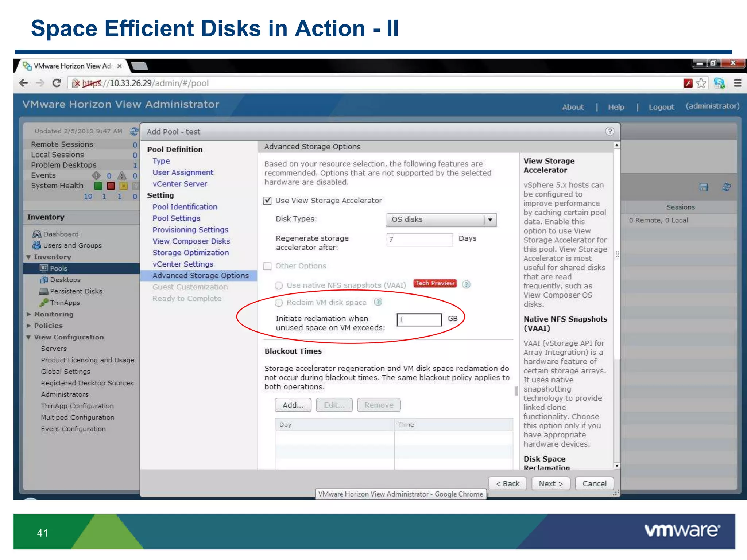Click the help panel scrollbar down arrow

coord(617,466)
